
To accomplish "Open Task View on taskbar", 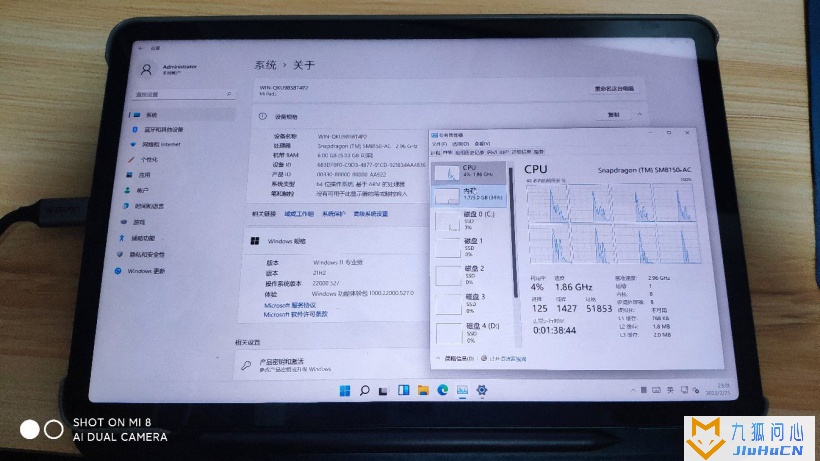I will click(383, 391).
